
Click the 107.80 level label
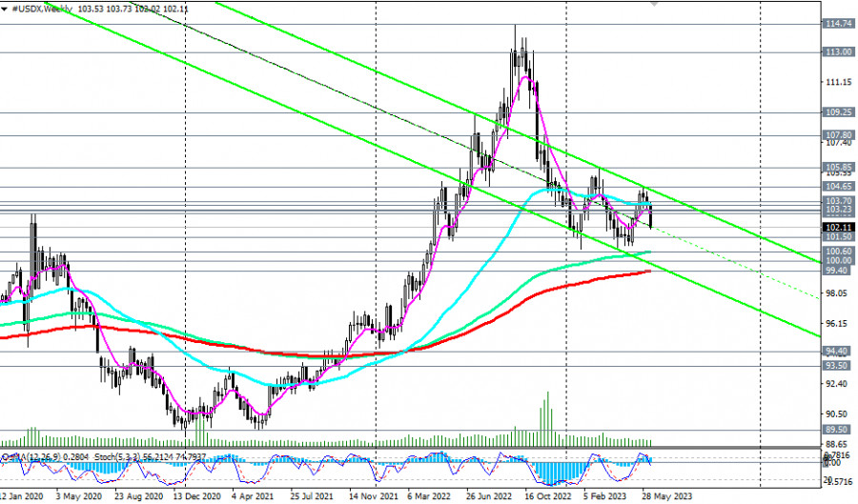[838, 135]
